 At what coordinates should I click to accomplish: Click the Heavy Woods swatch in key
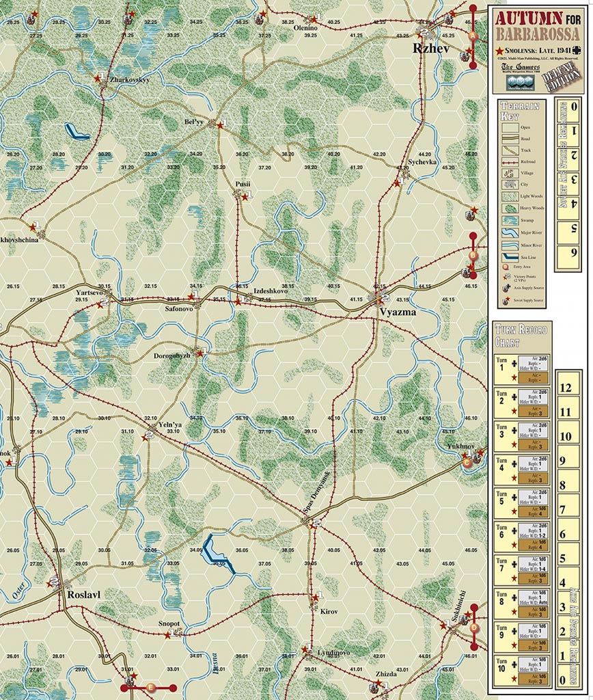click(509, 208)
